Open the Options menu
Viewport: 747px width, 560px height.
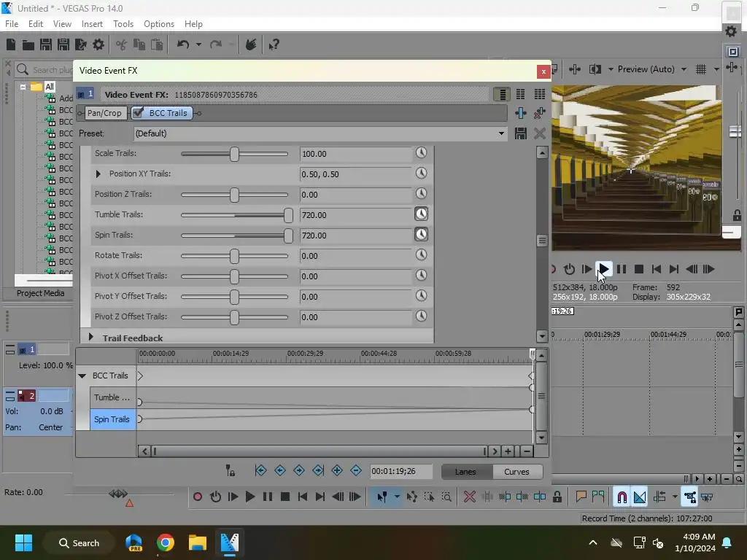click(x=158, y=24)
